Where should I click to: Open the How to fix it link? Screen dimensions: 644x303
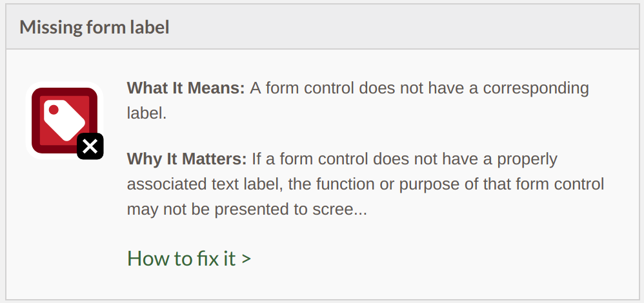(189, 259)
